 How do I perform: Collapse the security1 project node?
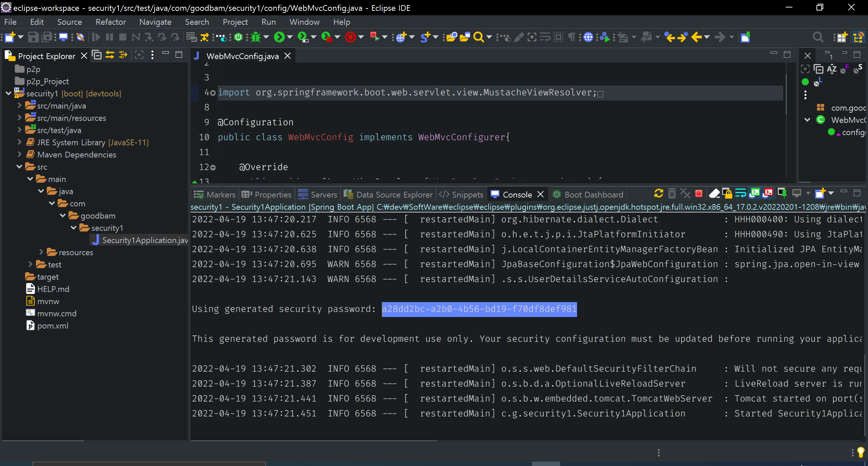(x=8, y=93)
